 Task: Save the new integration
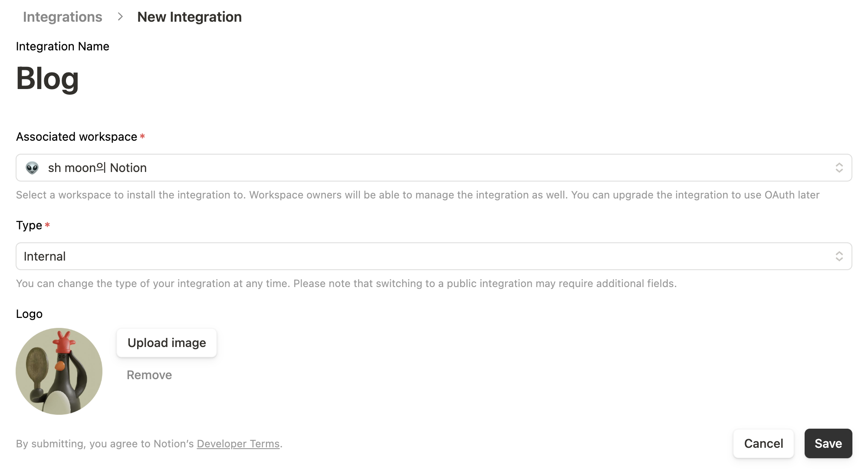coord(828,443)
